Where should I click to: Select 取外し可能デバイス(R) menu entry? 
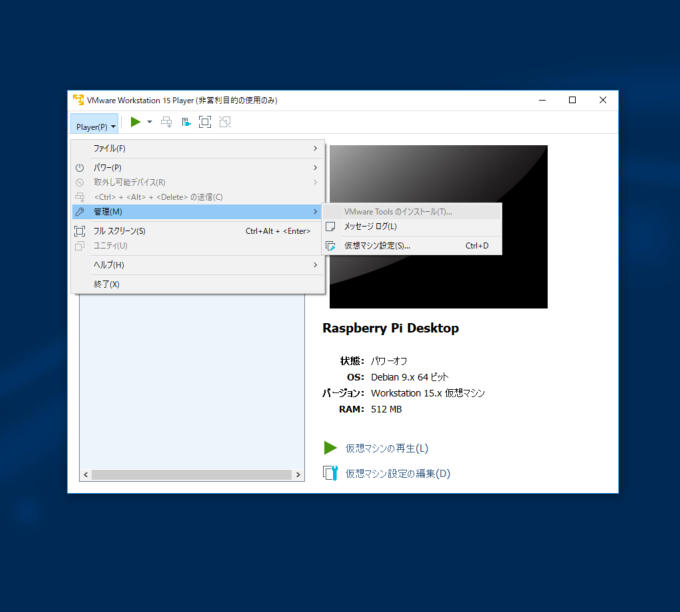198,182
